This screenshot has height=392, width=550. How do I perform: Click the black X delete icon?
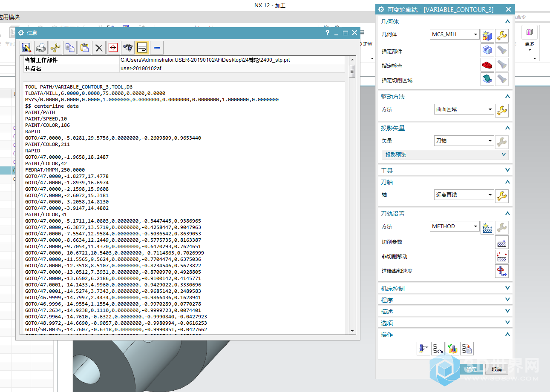pos(99,48)
